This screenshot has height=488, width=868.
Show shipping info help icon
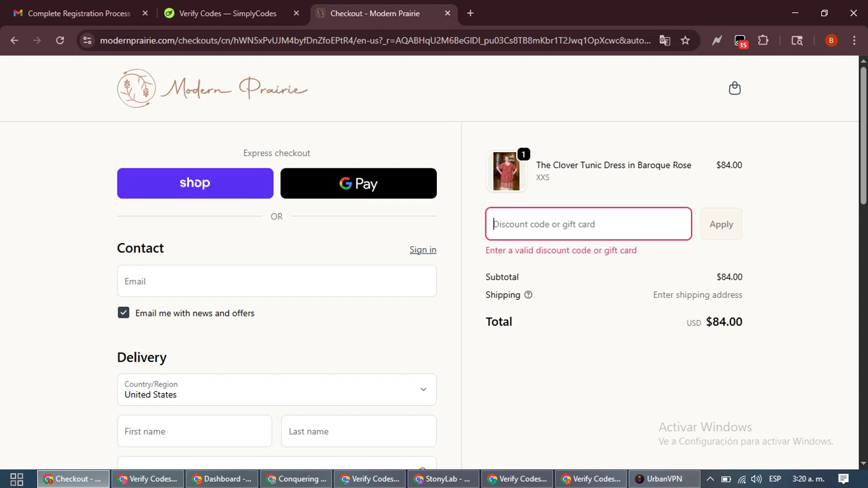[528, 295]
